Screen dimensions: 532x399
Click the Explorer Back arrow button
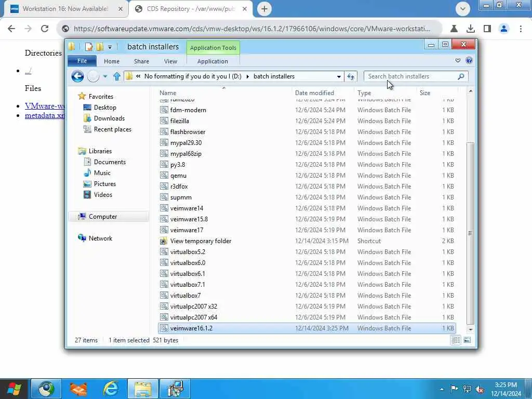77,76
